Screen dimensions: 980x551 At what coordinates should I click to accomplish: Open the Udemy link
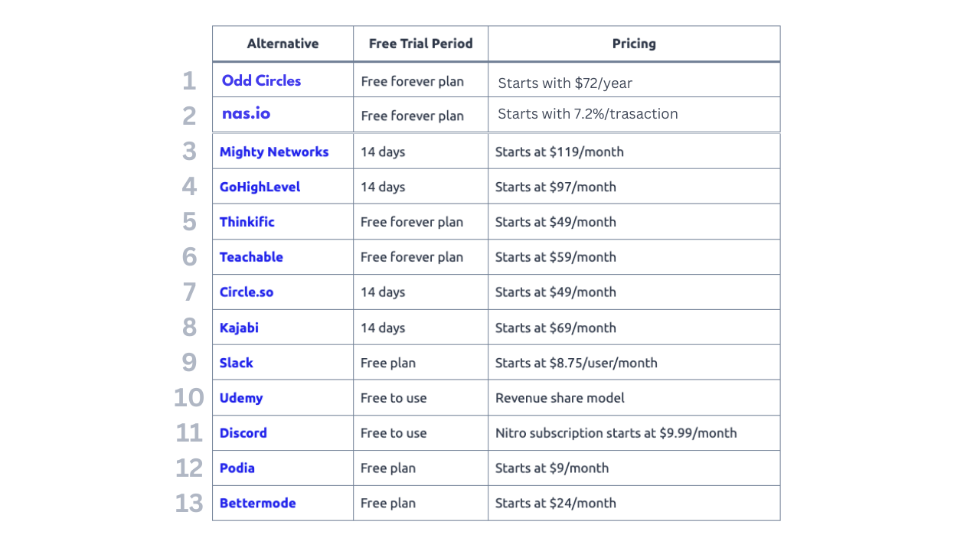240,398
